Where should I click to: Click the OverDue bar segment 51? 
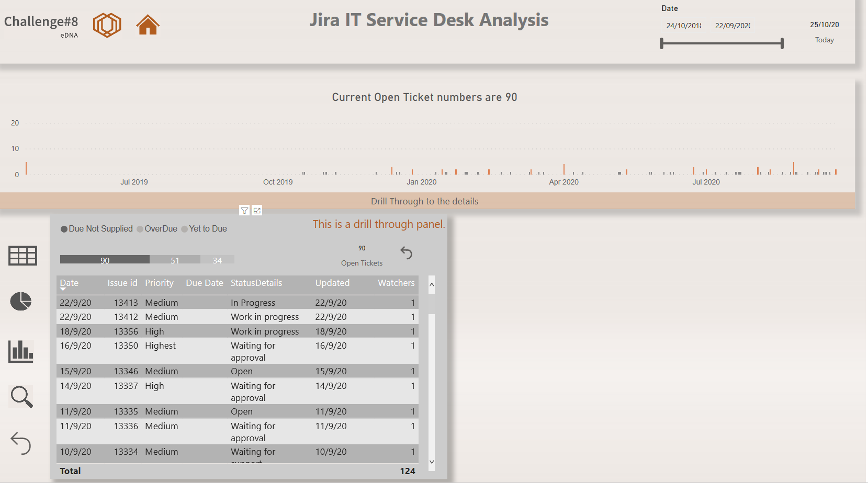coord(175,260)
